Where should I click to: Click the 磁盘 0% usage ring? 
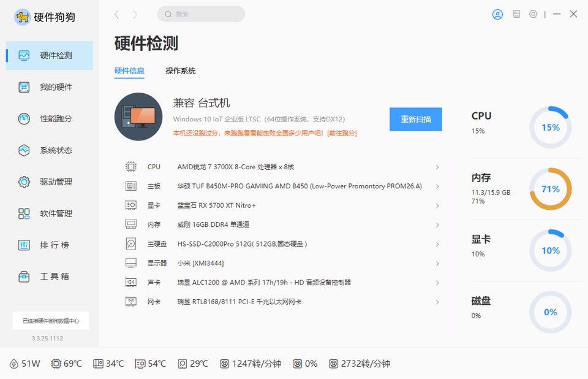coord(550,312)
